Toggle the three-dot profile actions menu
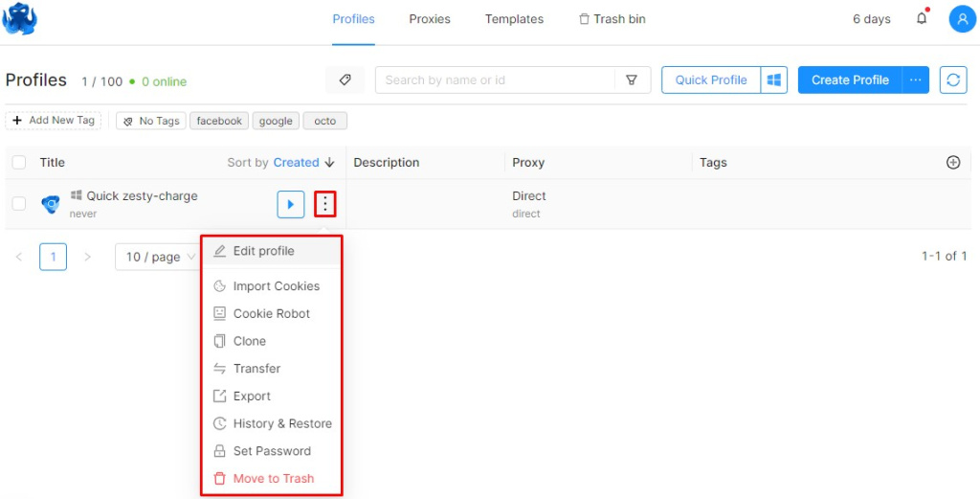Viewport: 980px width, 499px height. tap(325, 204)
